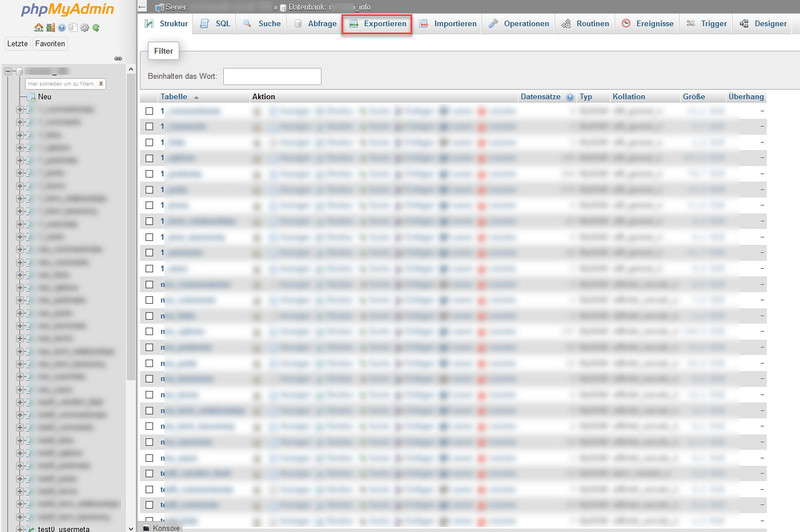
Task: Click the magnifier icon of Suche
Action: coord(247,23)
